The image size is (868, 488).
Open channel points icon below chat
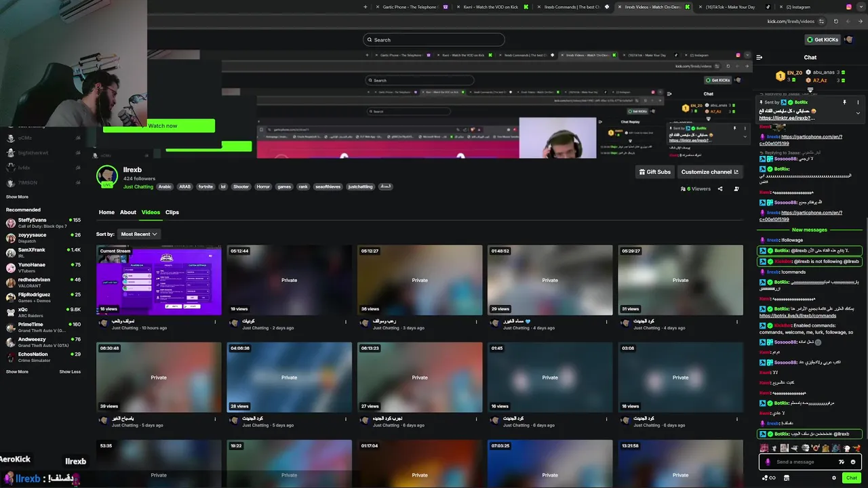[769, 478]
